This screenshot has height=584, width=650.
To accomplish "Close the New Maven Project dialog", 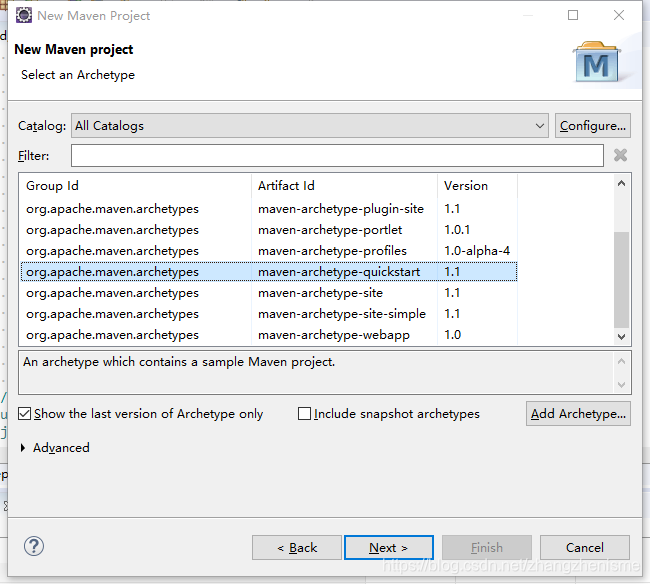I will click(x=619, y=15).
